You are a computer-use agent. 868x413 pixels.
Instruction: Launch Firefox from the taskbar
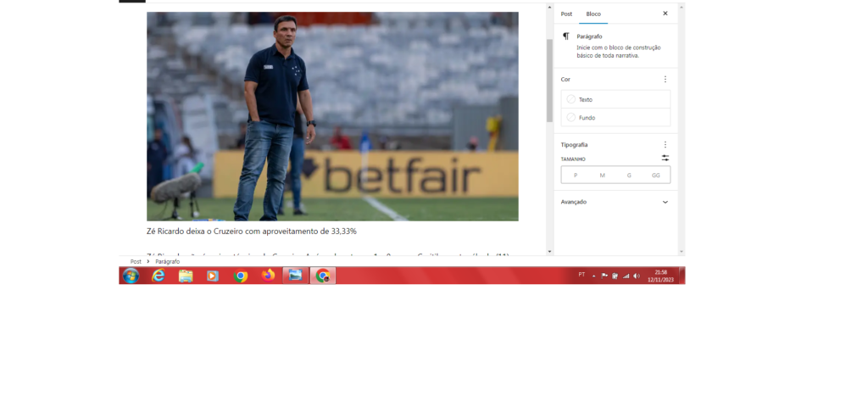pyautogui.click(x=268, y=276)
